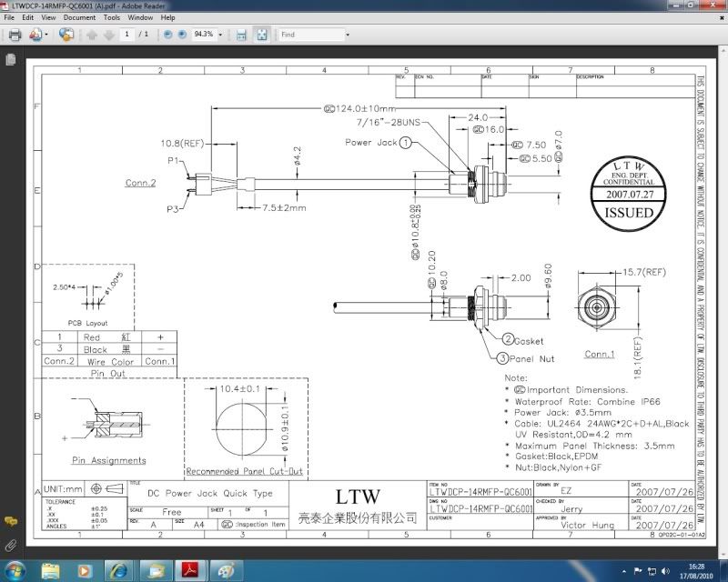Click the Print icon in toolbar
The width and height of the screenshot is (728, 582).
coord(15,35)
